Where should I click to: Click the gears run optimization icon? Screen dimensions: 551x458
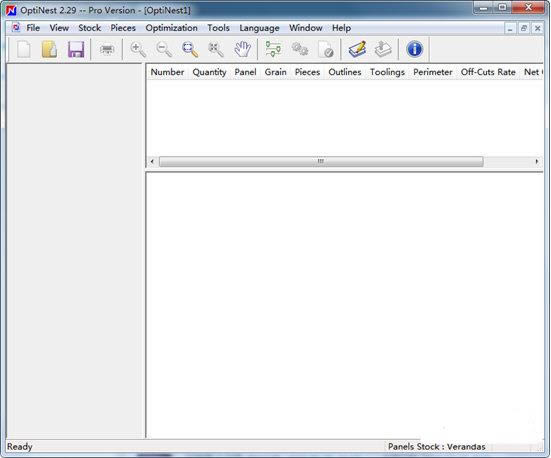pyautogui.click(x=300, y=49)
